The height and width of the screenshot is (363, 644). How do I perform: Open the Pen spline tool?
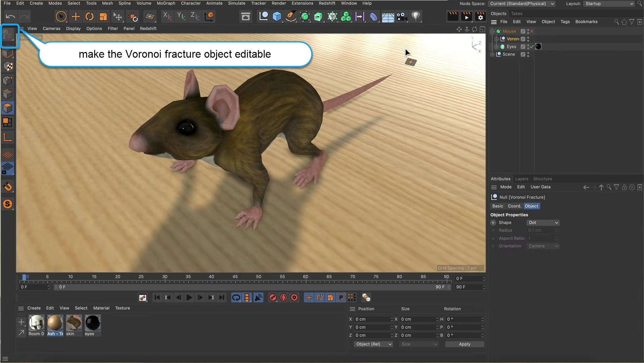[291, 16]
